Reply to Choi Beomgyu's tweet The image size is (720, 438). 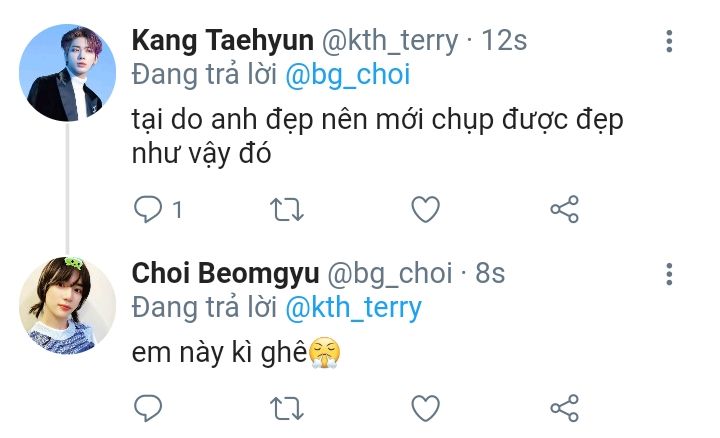pyautogui.click(x=148, y=407)
